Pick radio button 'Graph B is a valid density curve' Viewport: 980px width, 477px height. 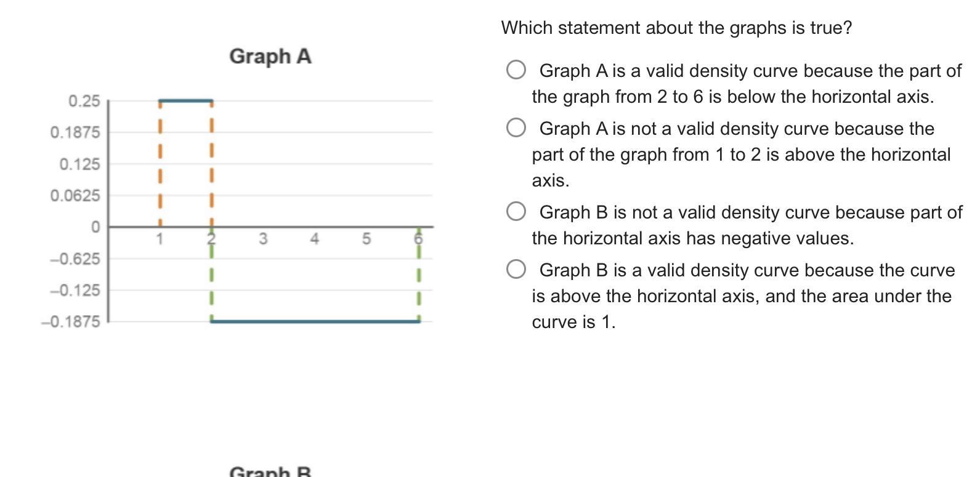[x=516, y=270]
